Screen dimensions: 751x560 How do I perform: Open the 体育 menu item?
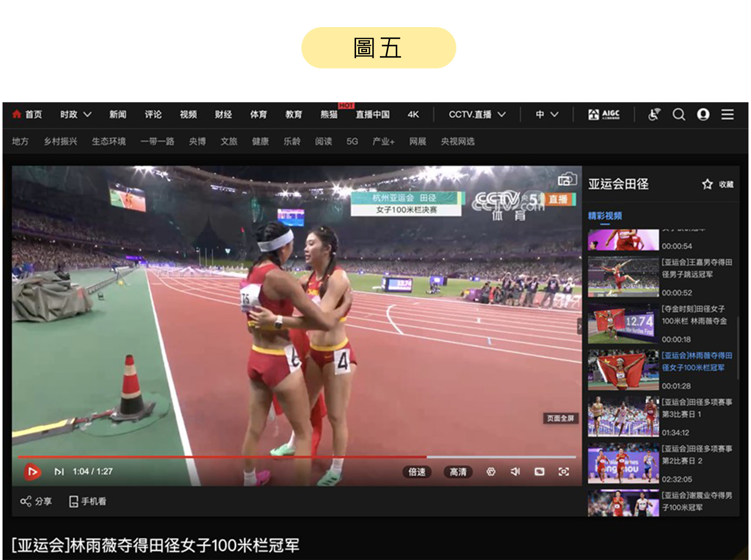pos(258,114)
